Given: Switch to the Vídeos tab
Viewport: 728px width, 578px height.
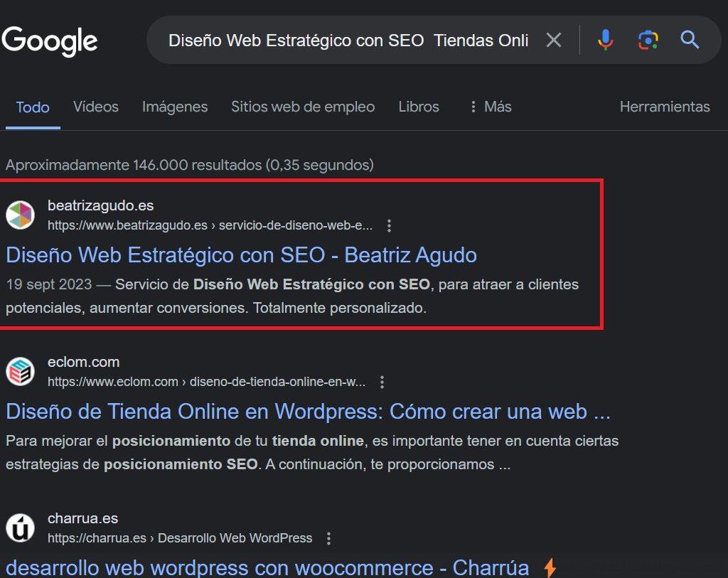Looking at the screenshot, I should (x=95, y=107).
